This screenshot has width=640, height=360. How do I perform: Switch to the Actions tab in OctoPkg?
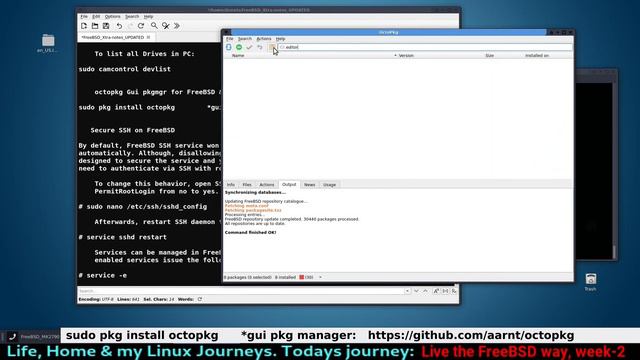pyautogui.click(x=267, y=185)
